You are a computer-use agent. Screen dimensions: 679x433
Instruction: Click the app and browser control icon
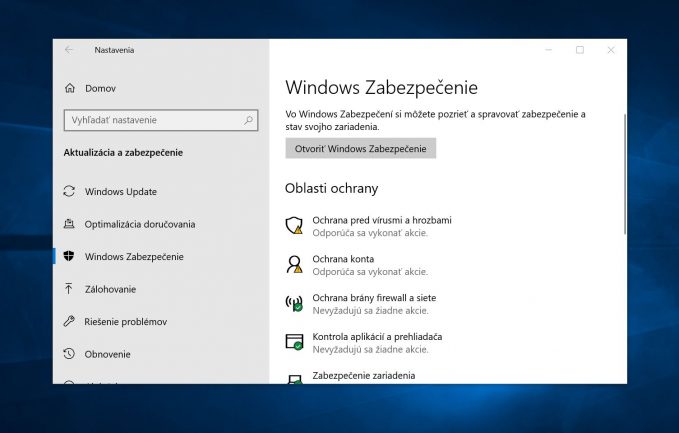(294, 342)
